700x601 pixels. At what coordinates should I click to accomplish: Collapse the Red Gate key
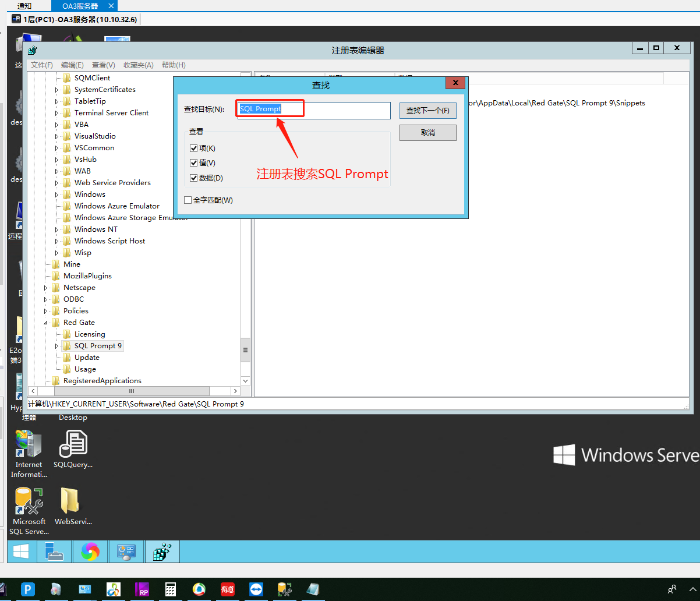(45, 323)
